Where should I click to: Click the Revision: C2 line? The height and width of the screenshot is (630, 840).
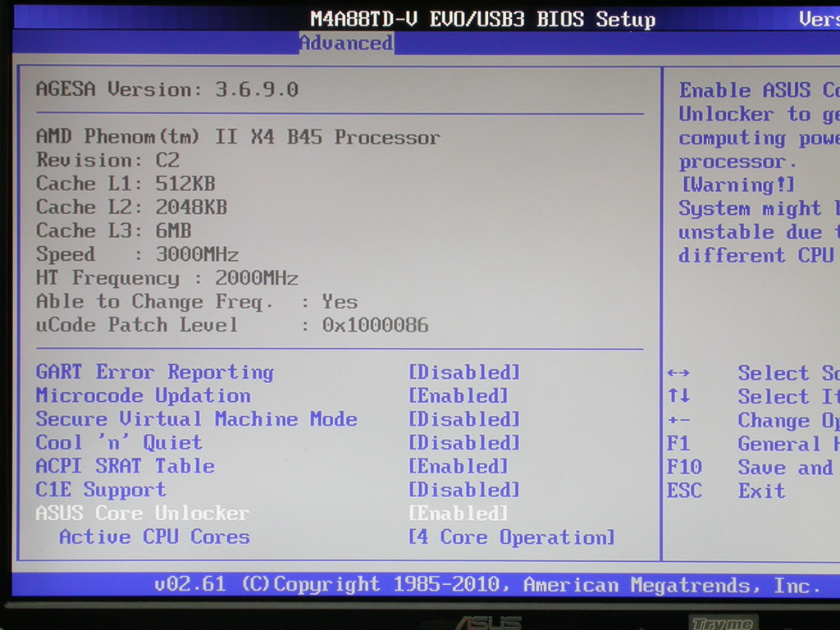click(x=107, y=160)
